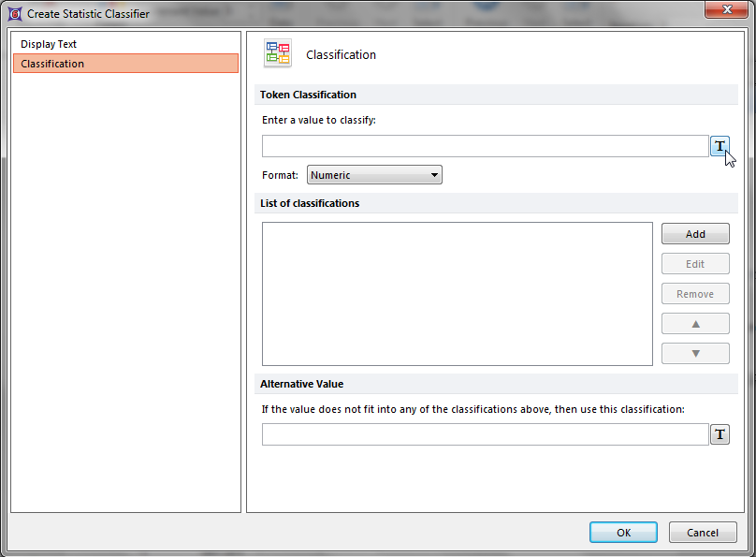Viewport: 756px width, 557px height.
Task: Click the T icon beside Alternative Value field
Action: 720,434
